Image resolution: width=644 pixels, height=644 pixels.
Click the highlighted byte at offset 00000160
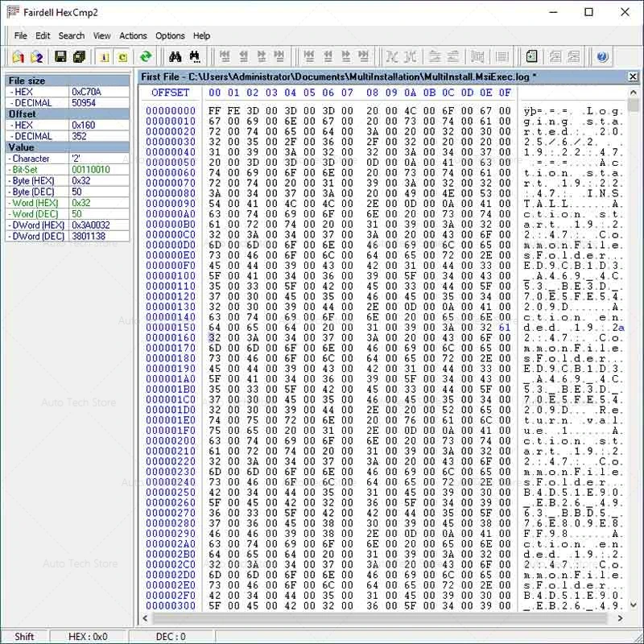213,338
